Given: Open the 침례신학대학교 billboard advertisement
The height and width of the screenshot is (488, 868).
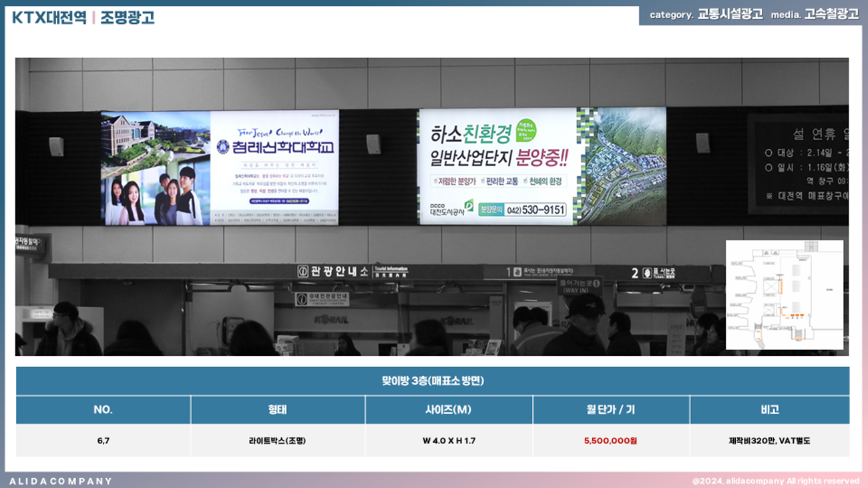Looking at the screenshot, I should (220, 168).
